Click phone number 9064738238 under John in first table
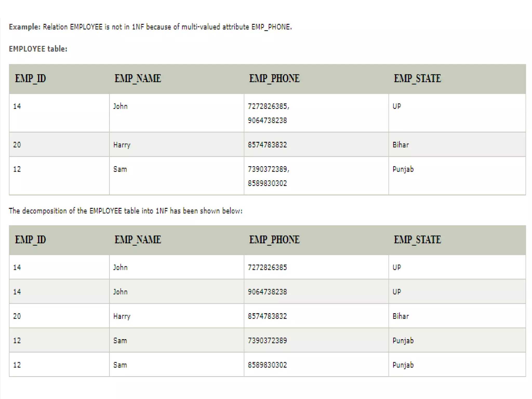The image size is (532, 399). [267, 121]
